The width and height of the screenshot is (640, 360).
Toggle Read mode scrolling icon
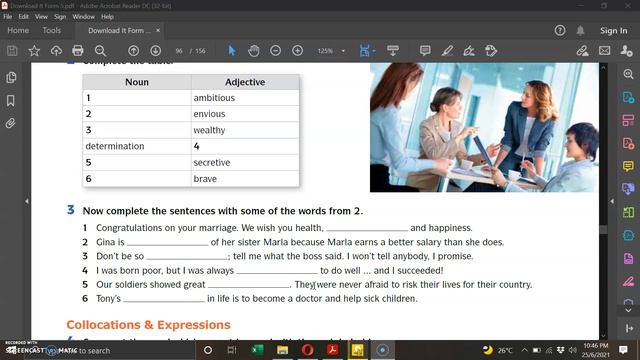coord(393,51)
